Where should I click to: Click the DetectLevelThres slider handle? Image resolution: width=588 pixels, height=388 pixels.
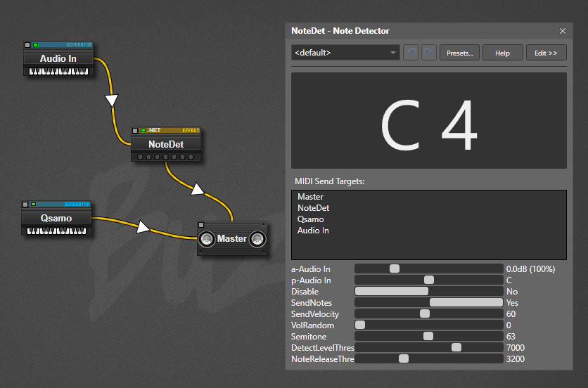[456, 347]
